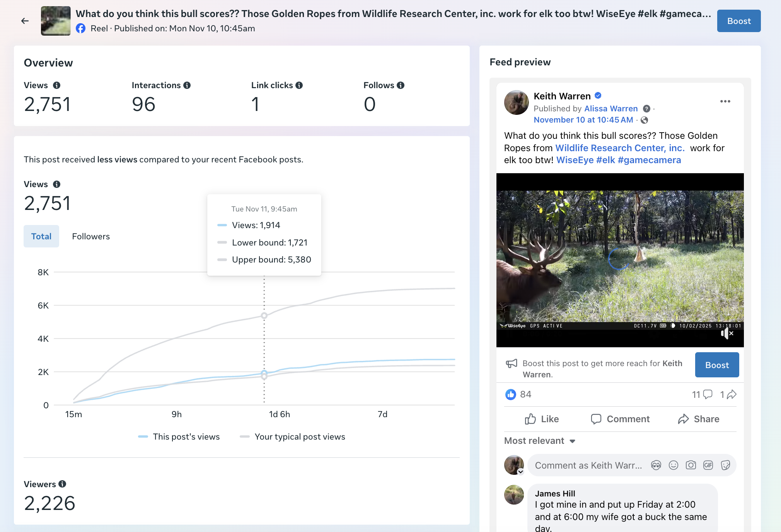Click the reel thumbnail in the header
Viewport: 781px width, 532px height.
[56, 21]
